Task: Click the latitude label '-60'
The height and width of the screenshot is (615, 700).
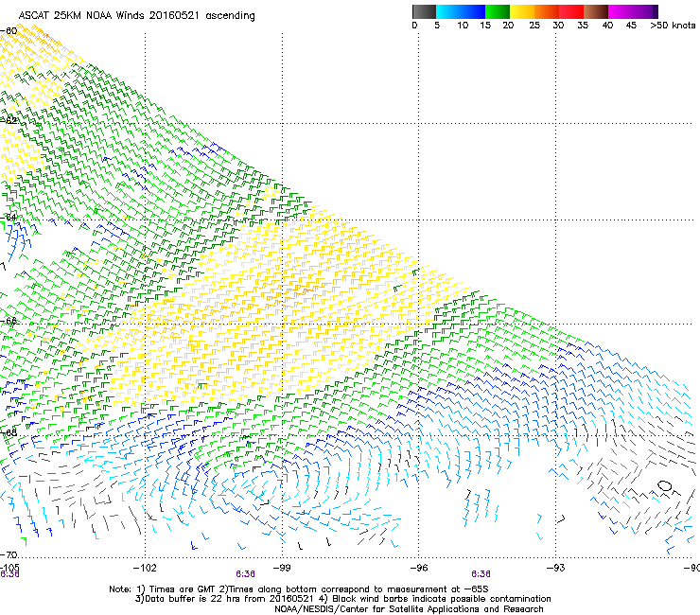Action: [x=9, y=31]
